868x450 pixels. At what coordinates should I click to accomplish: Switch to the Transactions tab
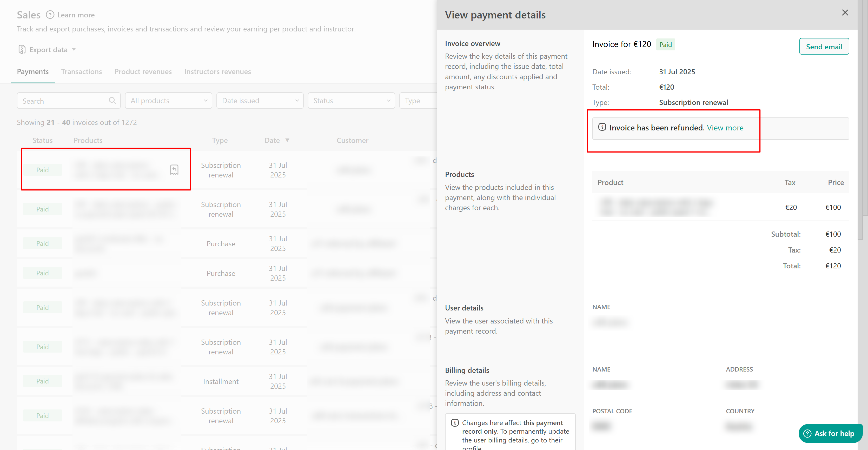click(82, 71)
